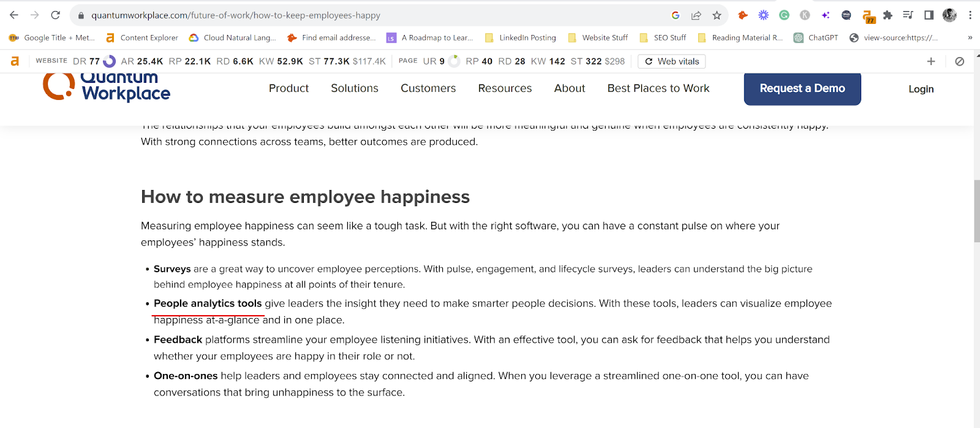This screenshot has height=428, width=980.
Task: Open the LinkedIn Posting bookmark folder
Action: (521, 38)
